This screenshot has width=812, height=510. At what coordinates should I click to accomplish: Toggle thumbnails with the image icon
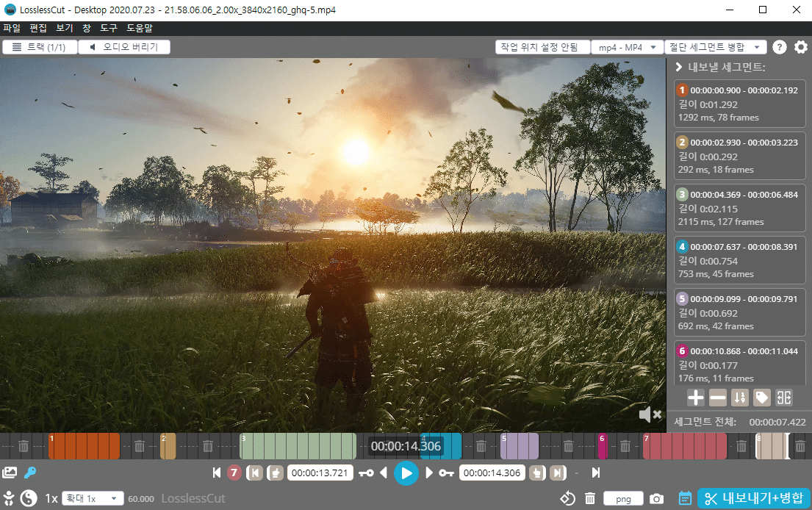click(10, 473)
